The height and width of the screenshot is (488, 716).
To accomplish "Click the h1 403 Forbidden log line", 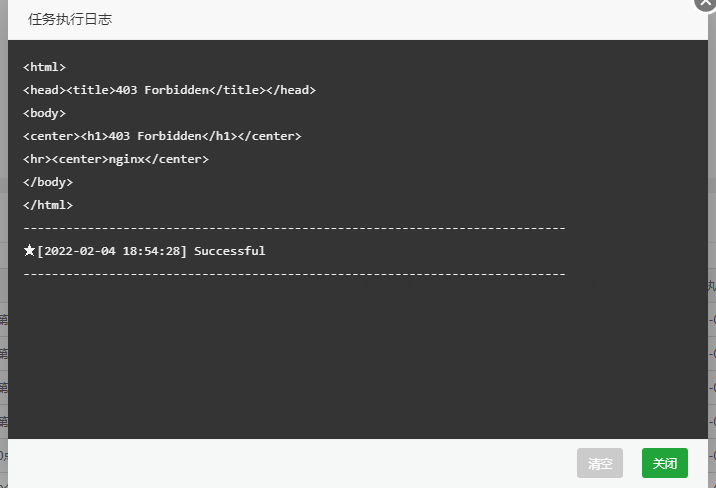I will 162,136.
